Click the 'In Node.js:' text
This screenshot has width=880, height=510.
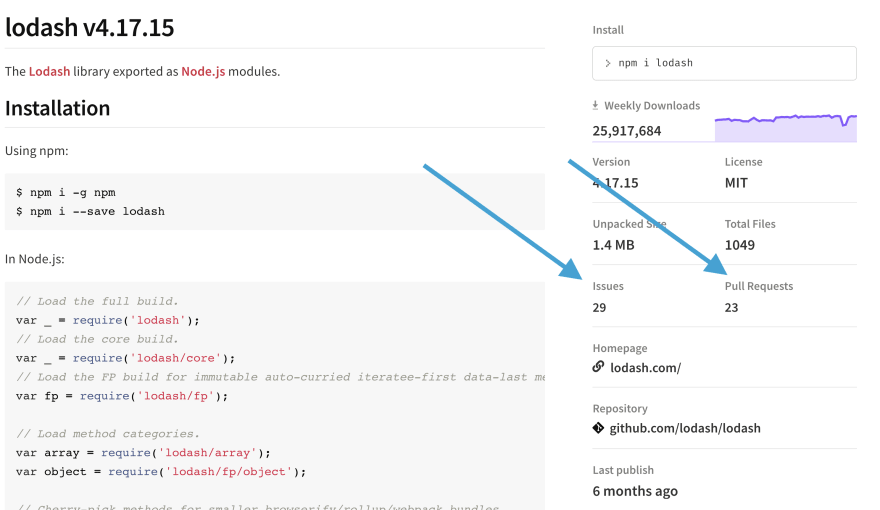pos(35,259)
